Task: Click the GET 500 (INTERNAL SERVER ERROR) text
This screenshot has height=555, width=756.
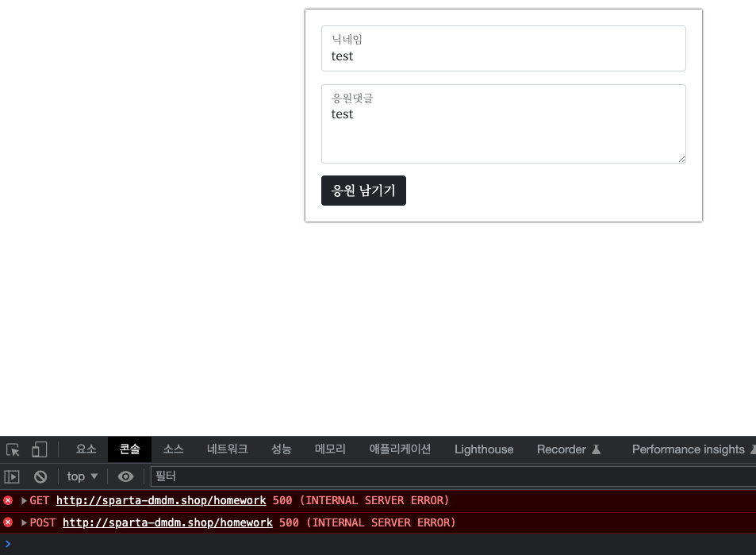Action: (361, 500)
